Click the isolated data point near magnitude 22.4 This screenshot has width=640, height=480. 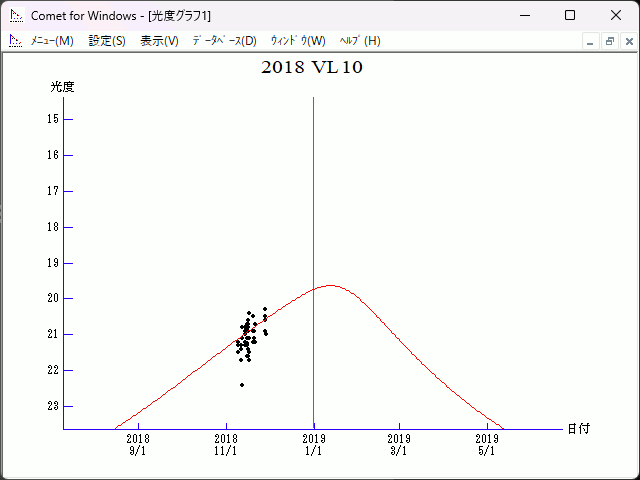(242, 384)
